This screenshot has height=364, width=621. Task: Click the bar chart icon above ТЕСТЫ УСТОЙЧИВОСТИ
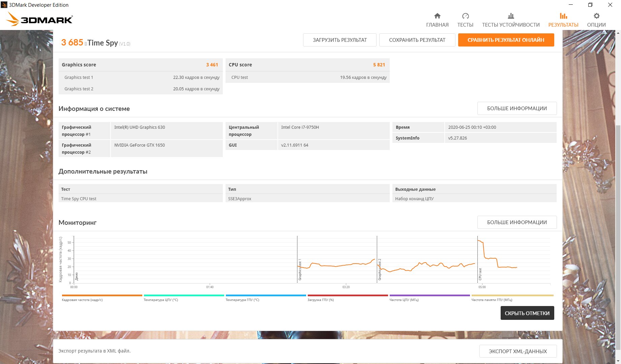(511, 16)
